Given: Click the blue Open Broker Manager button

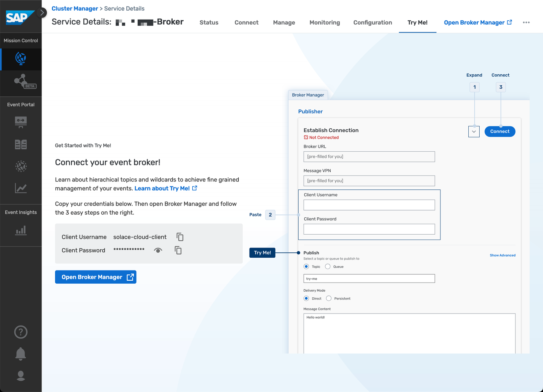Looking at the screenshot, I should coord(96,277).
